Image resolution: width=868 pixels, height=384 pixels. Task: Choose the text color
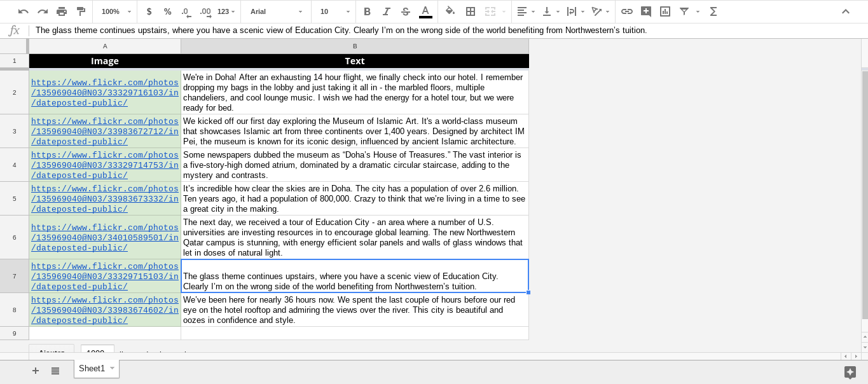(425, 11)
